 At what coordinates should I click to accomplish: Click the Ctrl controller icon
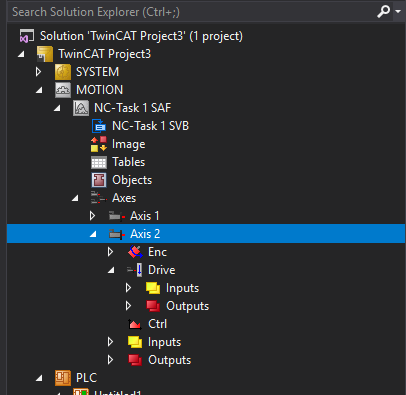135,324
